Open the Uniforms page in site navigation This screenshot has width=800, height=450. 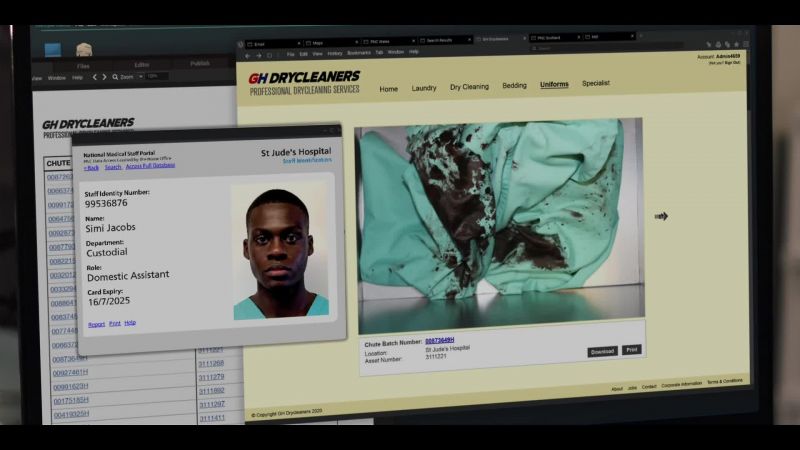[554, 85]
